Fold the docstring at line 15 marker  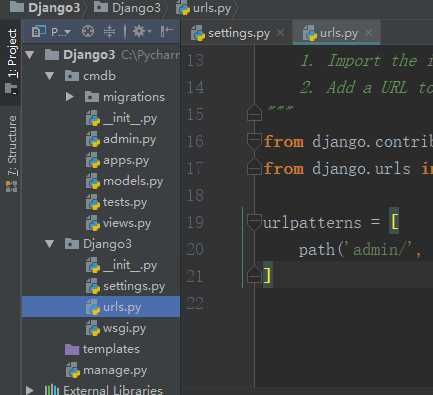(254, 113)
